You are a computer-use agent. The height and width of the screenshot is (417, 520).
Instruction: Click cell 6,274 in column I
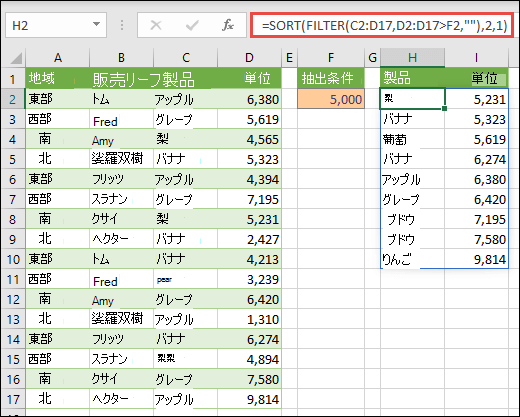point(476,159)
